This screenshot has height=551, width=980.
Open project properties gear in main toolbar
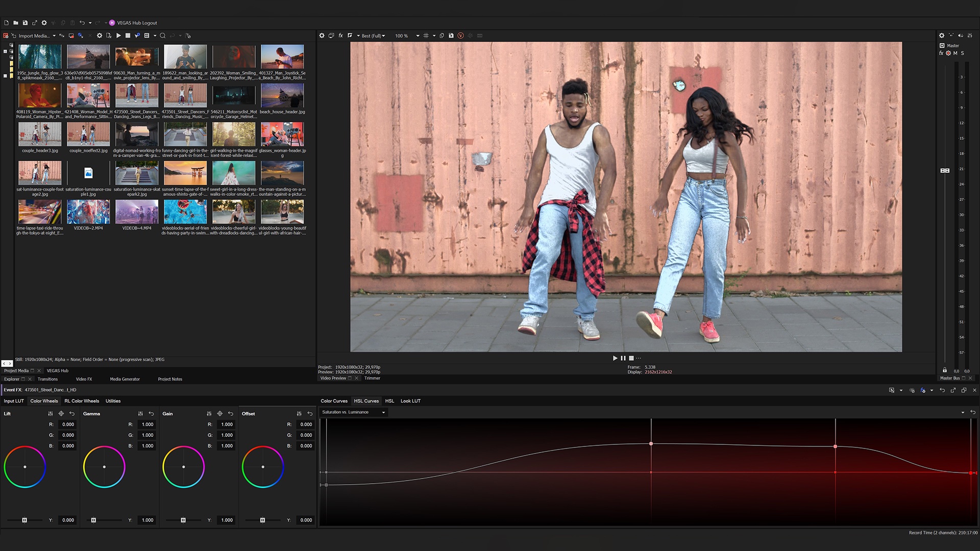pyautogui.click(x=44, y=23)
